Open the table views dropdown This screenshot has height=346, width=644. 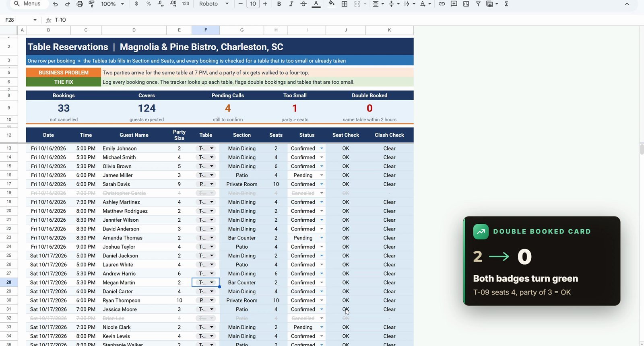click(x=492, y=4)
